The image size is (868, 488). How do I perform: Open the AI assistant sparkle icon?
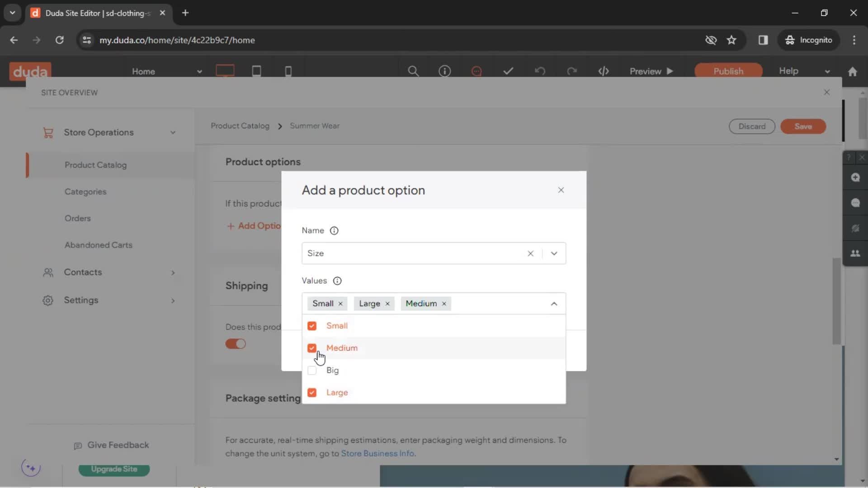pyautogui.click(x=31, y=468)
